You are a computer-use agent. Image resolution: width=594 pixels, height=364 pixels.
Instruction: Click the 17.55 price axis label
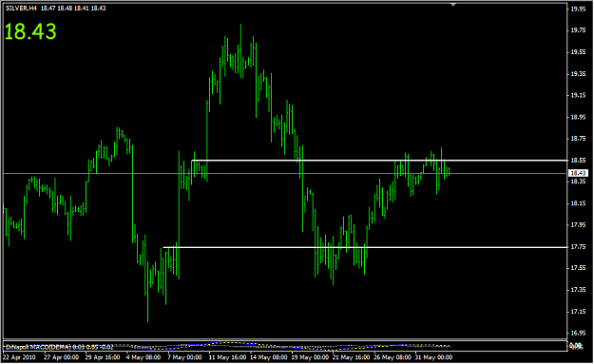coord(578,268)
